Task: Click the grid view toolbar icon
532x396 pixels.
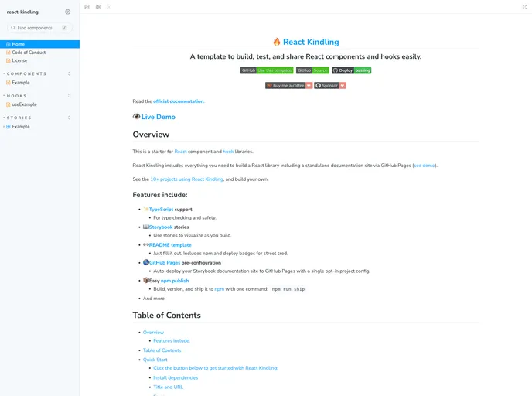Action: (98, 7)
